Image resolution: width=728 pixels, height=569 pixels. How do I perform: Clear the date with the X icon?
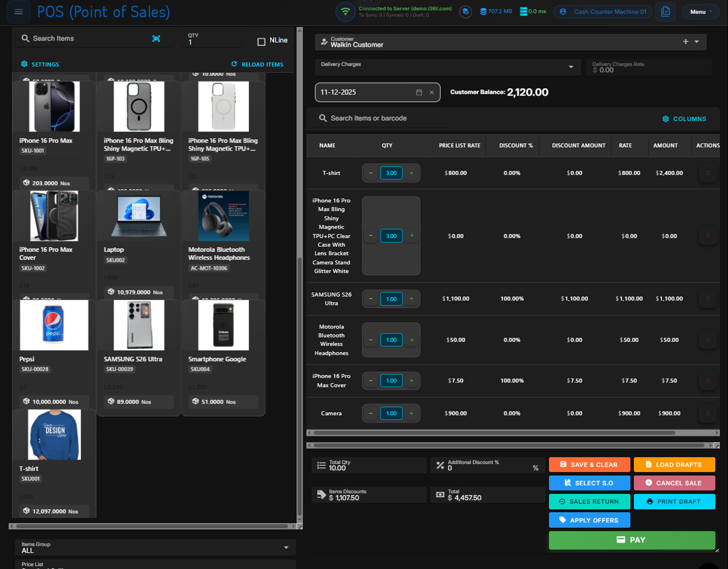[x=432, y=93]
